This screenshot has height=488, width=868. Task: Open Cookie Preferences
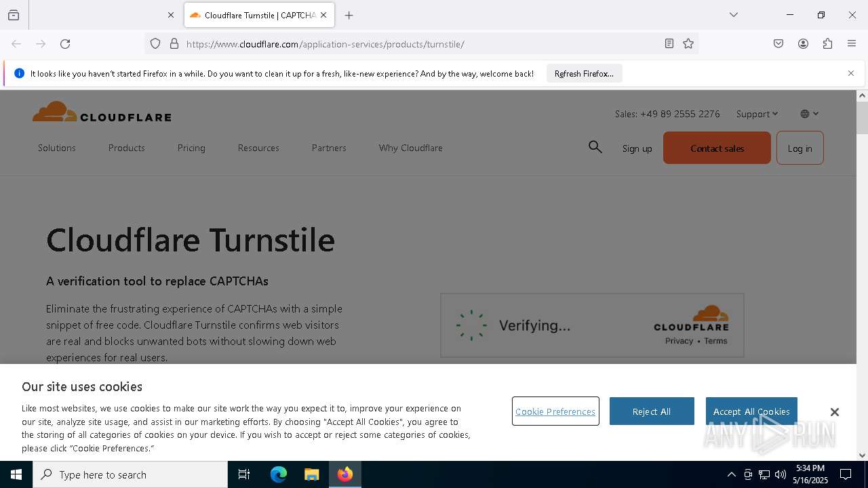pyautogui.click(x=555, y=411)
